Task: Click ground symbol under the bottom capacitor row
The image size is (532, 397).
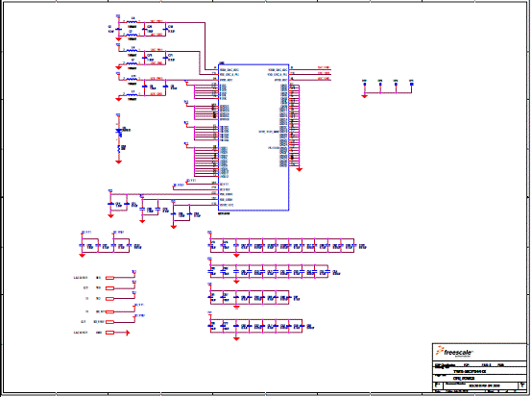Action: tap(236, 338)
